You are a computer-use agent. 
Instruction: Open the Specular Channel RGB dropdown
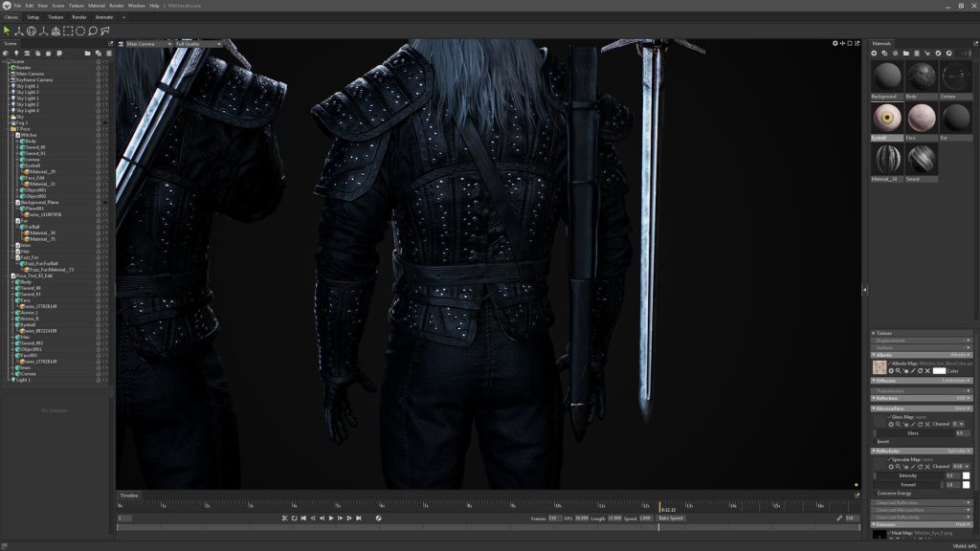click(x=961, y=467)
